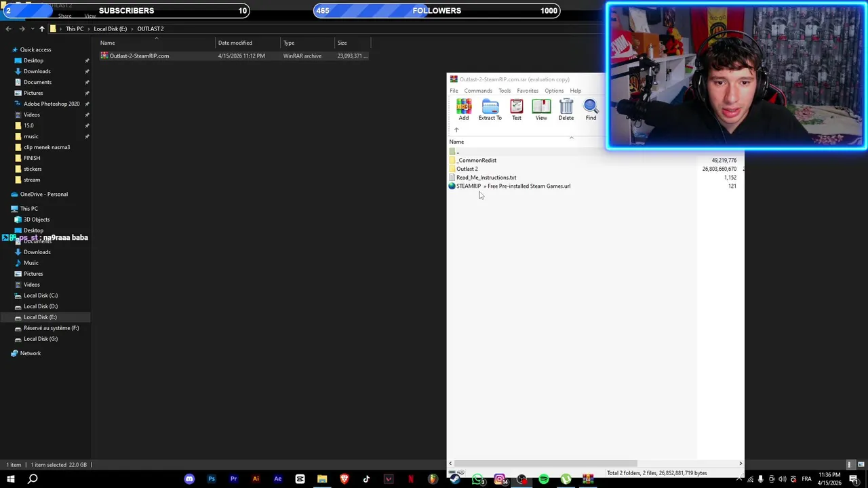The height and width of the screenshot is (488, 868).
Task: Click 'OUTLAST 2' in address breadcrumb
Action: click(x=151, y=28)
